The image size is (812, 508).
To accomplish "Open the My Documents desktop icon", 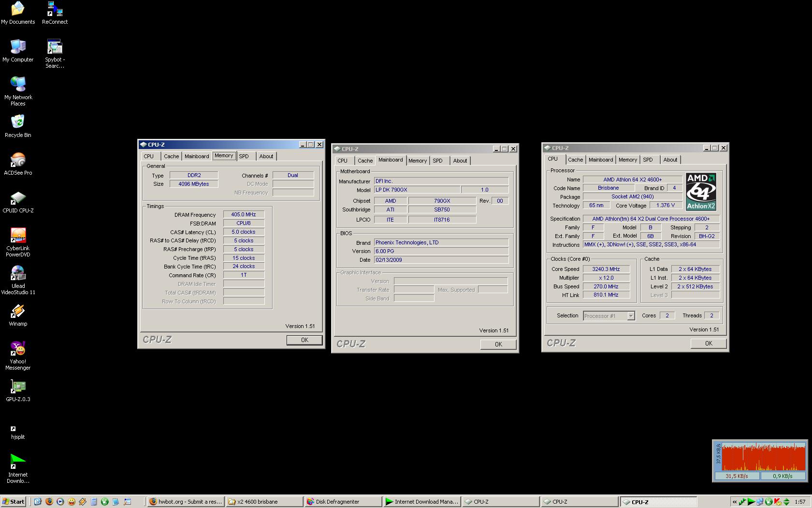I will click(18, 13).
